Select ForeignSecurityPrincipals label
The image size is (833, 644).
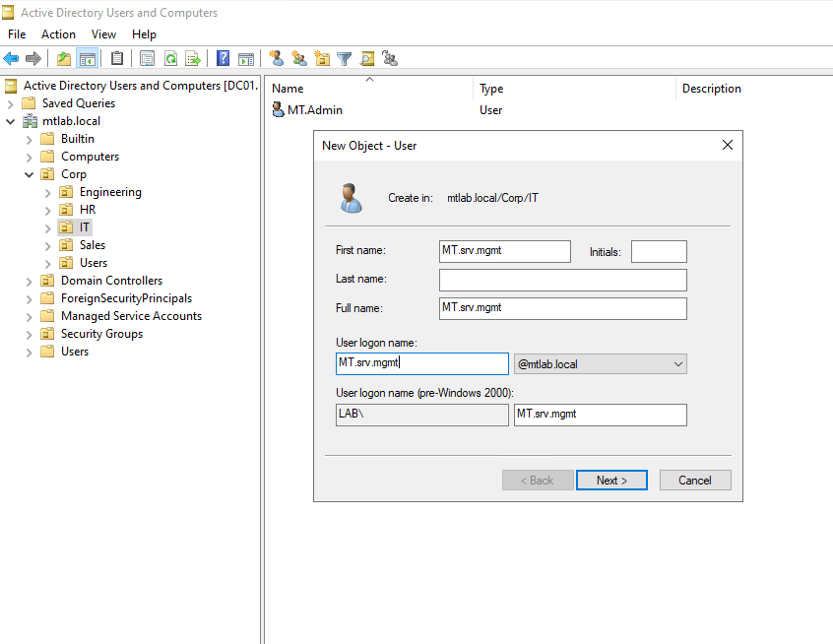point(126,298)
